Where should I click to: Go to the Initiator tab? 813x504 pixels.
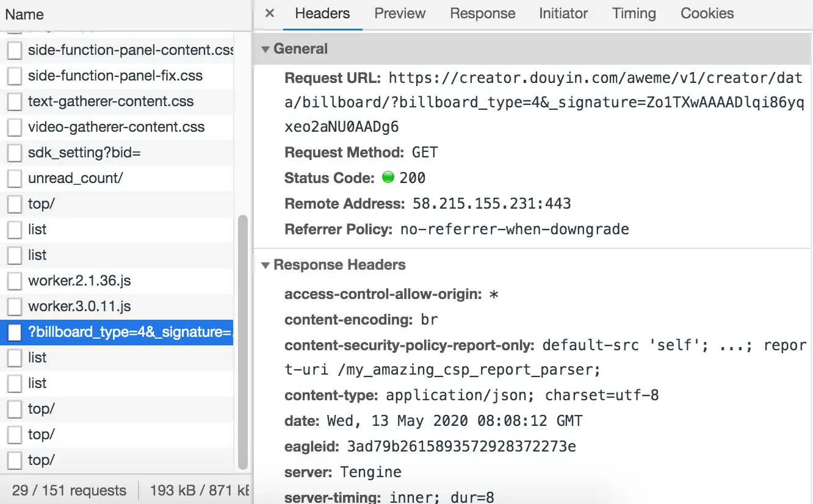pyautogui.click(x=563, y=13)
